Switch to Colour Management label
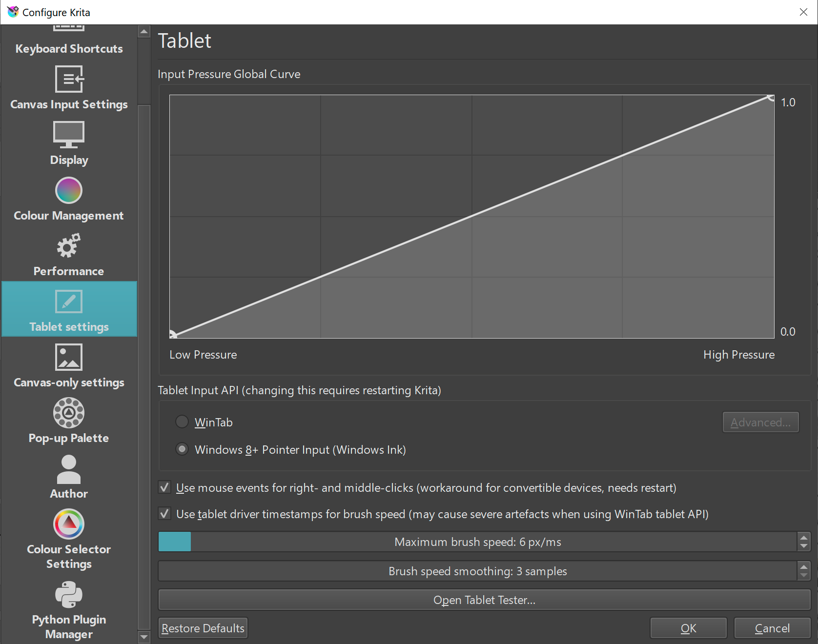This screenshot has width=818, height=644. point(69,216)
